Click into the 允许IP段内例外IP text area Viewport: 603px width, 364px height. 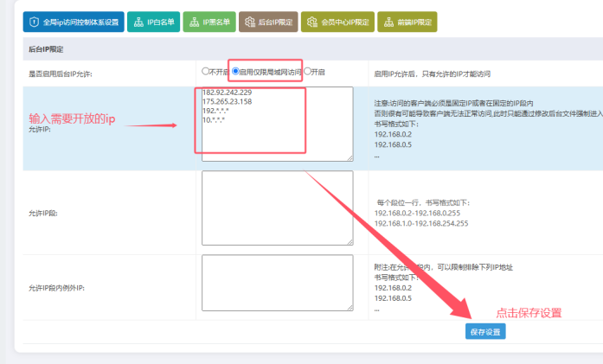pos(277,282)
